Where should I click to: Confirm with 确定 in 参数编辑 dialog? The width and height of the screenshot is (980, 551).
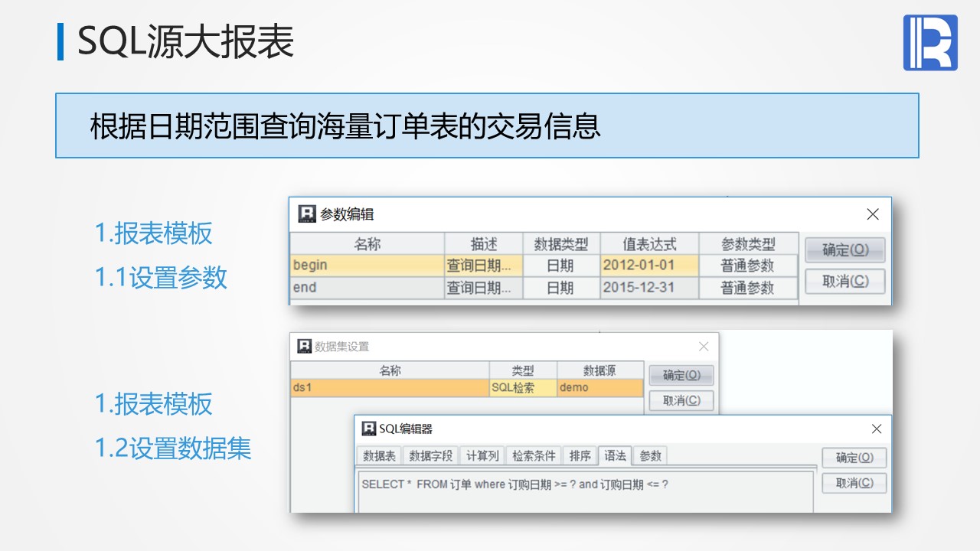click(x=845, y=250)
